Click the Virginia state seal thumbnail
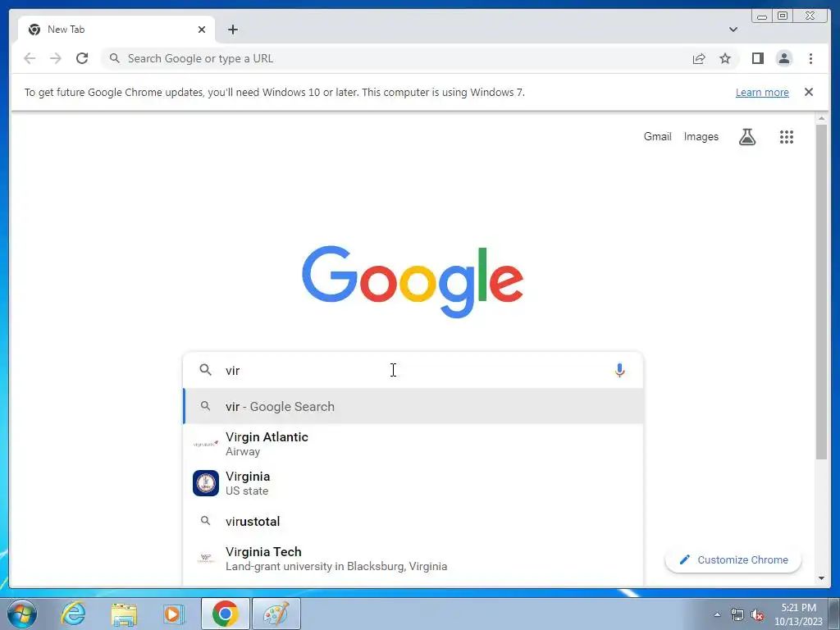 [206, 483]
